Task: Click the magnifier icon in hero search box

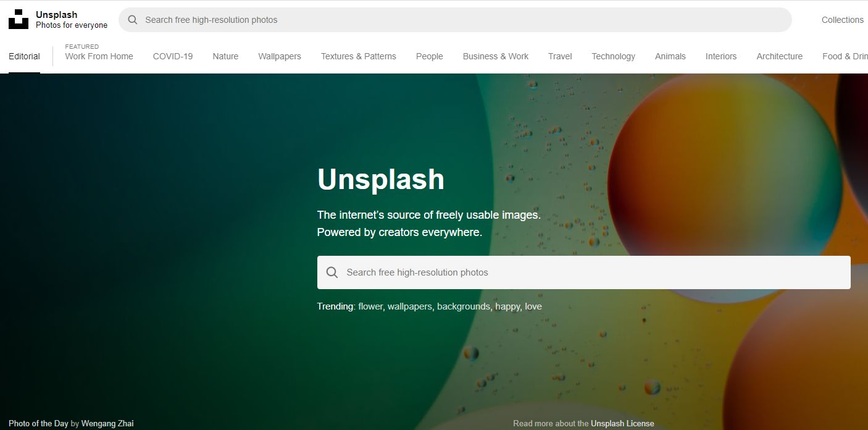Action: (332, 272)
